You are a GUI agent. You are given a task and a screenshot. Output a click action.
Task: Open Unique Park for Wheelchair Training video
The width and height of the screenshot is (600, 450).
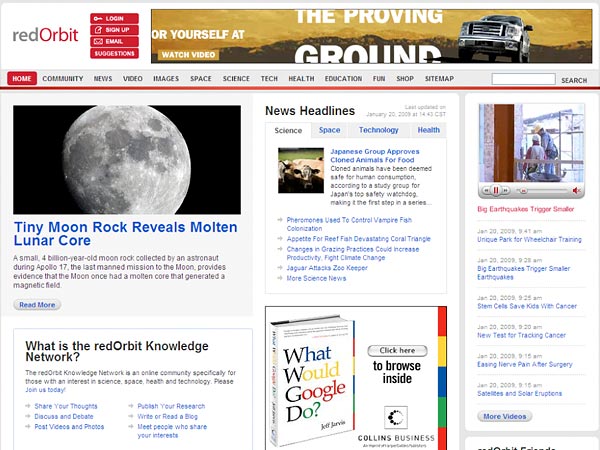[529, 240]
